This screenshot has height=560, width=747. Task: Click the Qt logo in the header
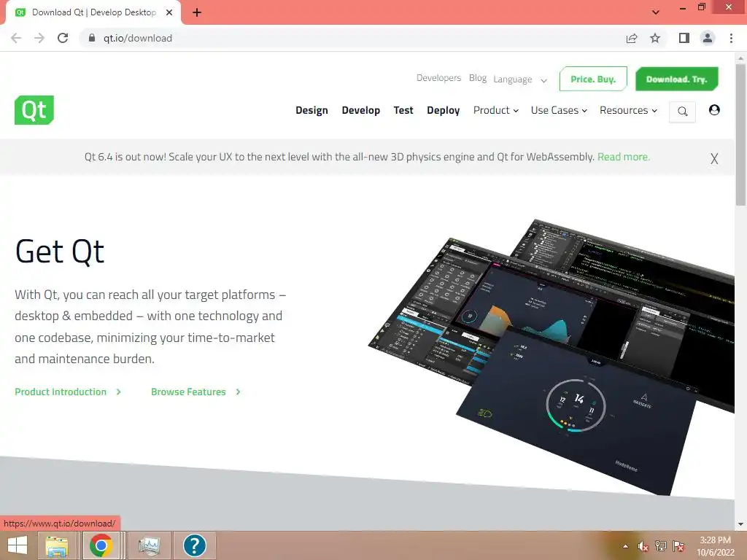coord(34,110)
